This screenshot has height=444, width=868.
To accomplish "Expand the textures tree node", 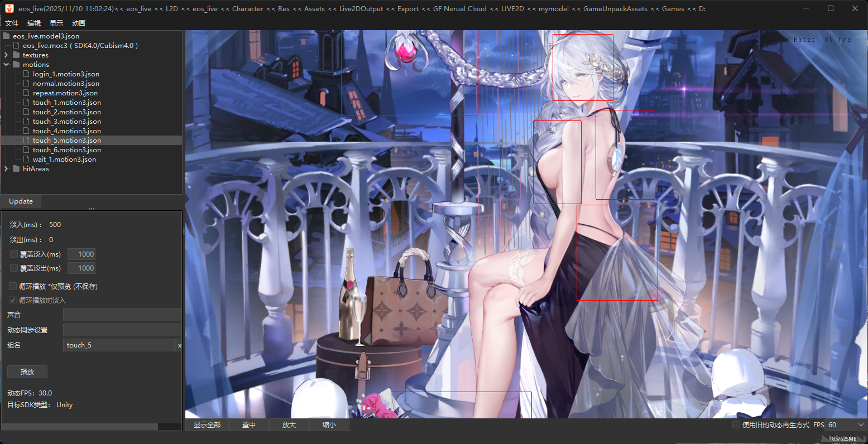I will coord(6,55).
